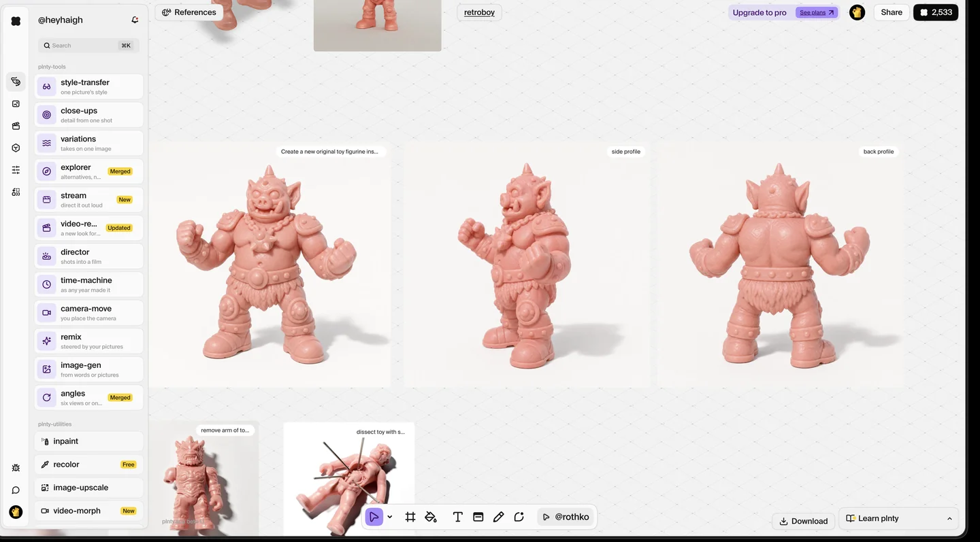Open the video-morph utility

tap(89, 511)
